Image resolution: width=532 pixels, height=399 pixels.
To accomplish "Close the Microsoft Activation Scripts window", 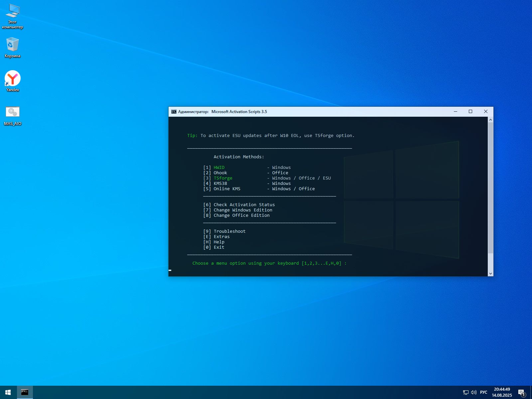I will click(486, 112).
